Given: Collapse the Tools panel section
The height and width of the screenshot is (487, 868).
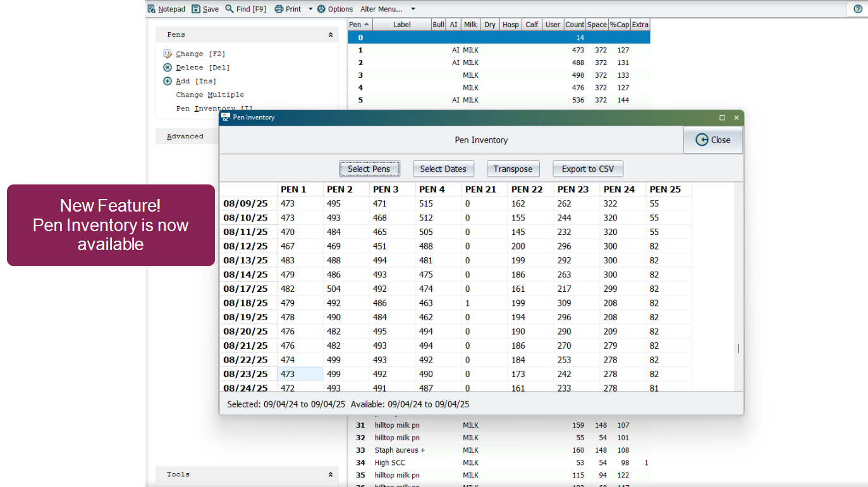Looking at the screenshot, I should [330, 474].
